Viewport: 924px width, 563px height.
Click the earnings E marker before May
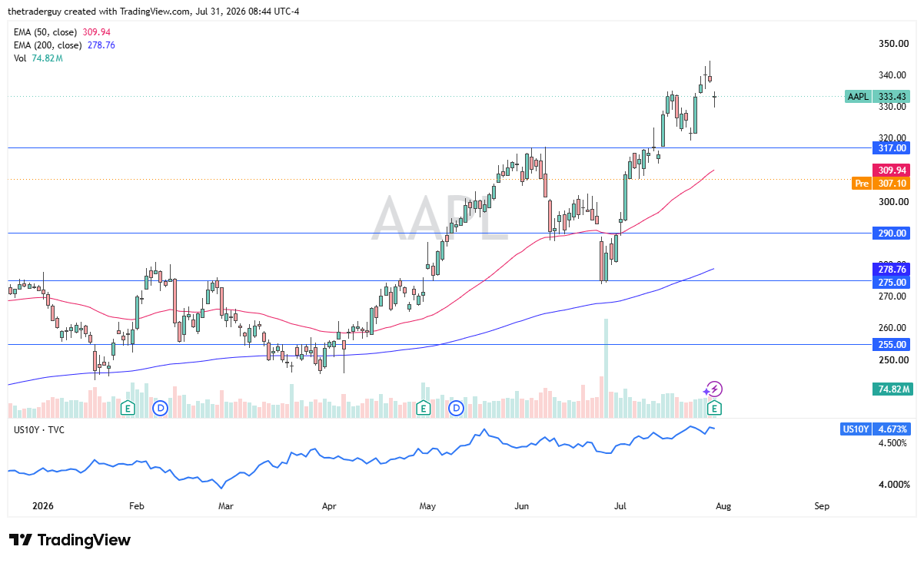pos(423,408)
